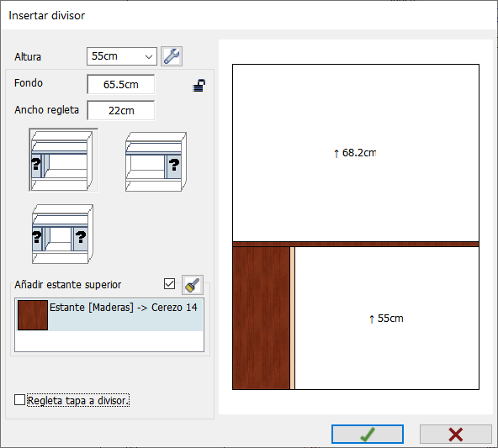
Task: Open the wrench settings next to Altura
Action: tap(172, 56)
